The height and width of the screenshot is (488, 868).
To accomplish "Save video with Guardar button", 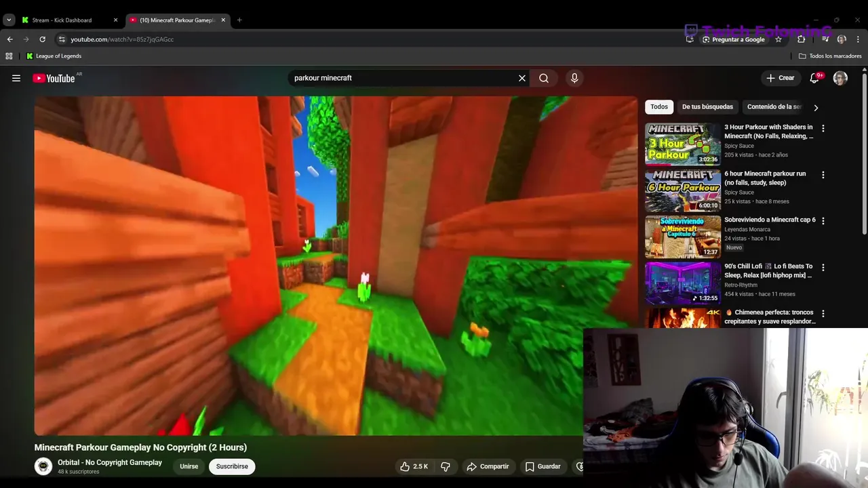I will pyautogui.click(x=543, y=466).
